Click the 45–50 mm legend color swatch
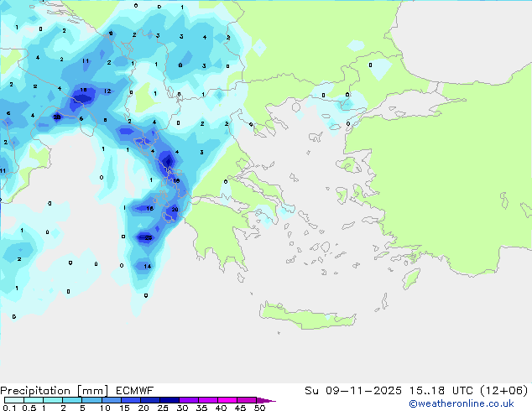This screenshot has height=411, width=532. [x=247, y=400]
